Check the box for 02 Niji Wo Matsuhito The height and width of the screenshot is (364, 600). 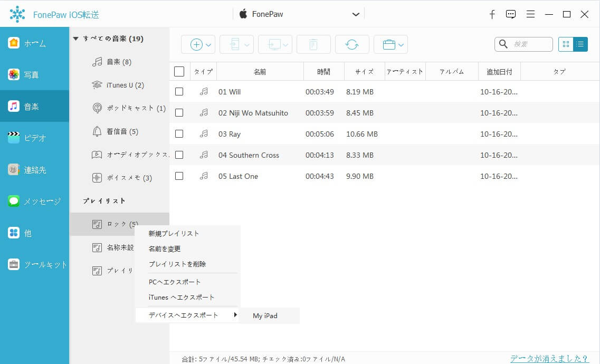pos(179,113)
